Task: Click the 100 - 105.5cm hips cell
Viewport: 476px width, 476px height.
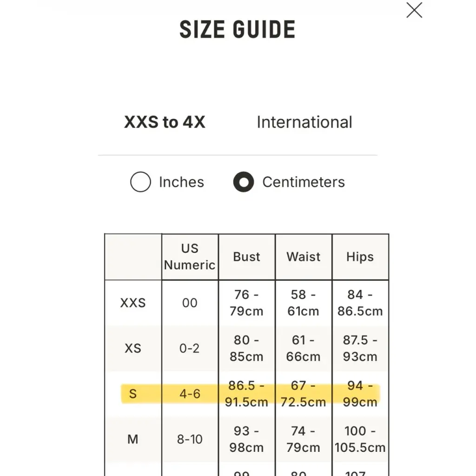Action: [x=360, y=439]
